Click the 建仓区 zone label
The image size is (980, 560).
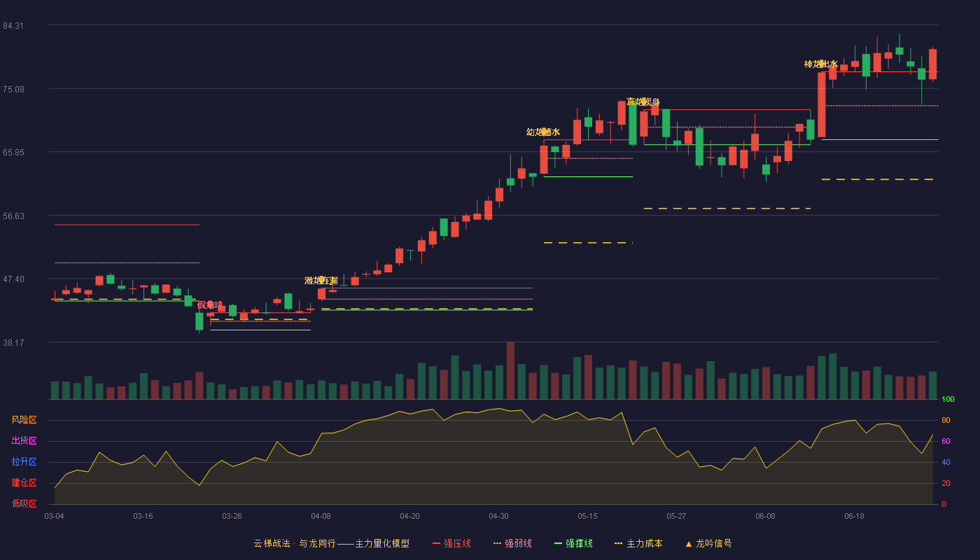[x=24, y=483]
